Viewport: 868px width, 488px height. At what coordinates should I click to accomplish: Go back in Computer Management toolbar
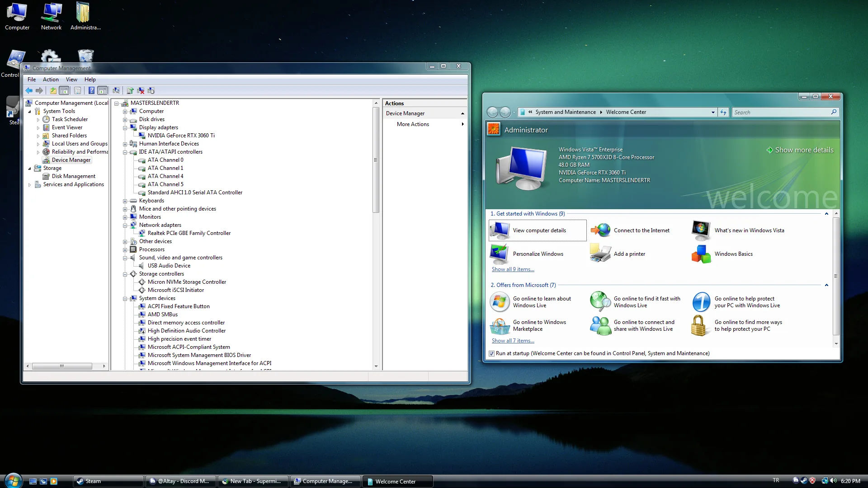tap(29, 90)
